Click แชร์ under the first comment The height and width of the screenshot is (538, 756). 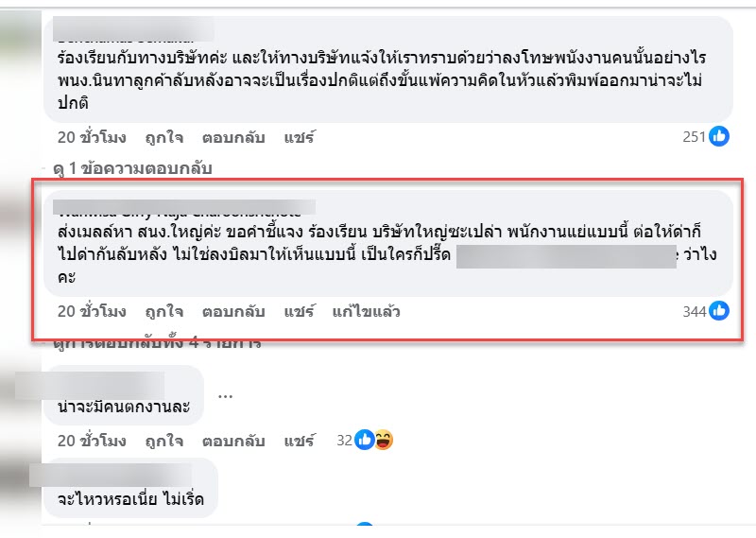click(299, 137)
